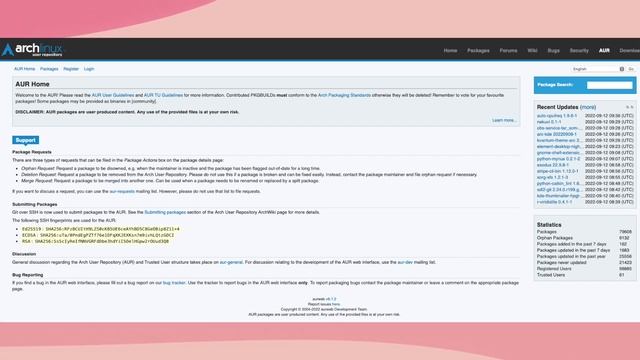
Task: Select the Ed25519 SSH fingerprint line
Action: (x=101, y=229)
